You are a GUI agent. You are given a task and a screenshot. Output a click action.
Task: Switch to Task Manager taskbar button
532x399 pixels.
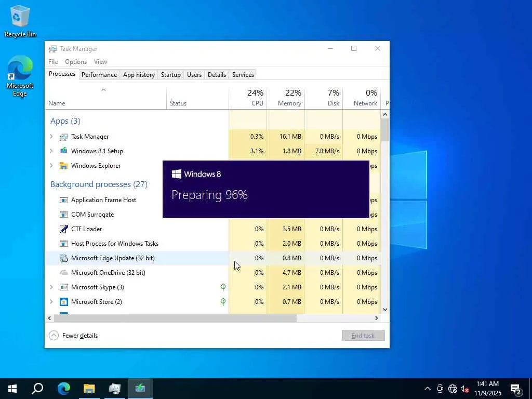(115, 389)
